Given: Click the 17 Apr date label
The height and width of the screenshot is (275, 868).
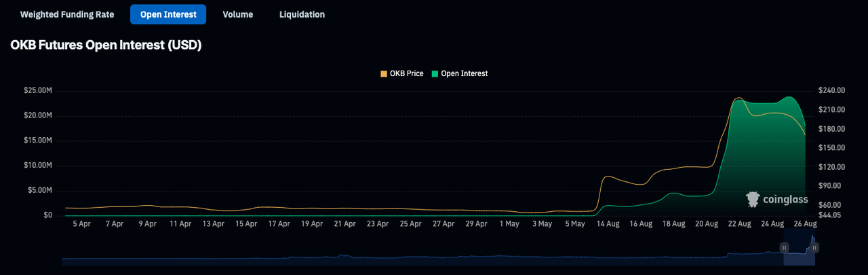Looking at the screenshot, I should coord(278,223).
